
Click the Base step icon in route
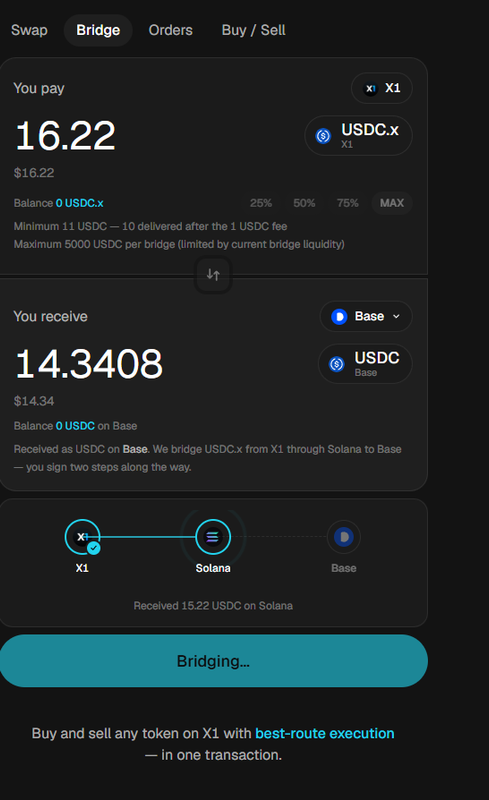[x=344, y=537]
